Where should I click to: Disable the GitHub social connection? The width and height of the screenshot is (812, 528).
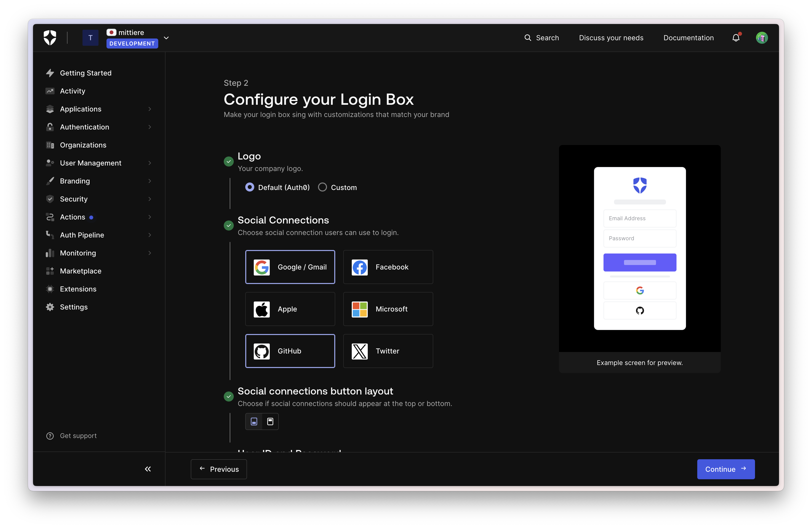290,351
